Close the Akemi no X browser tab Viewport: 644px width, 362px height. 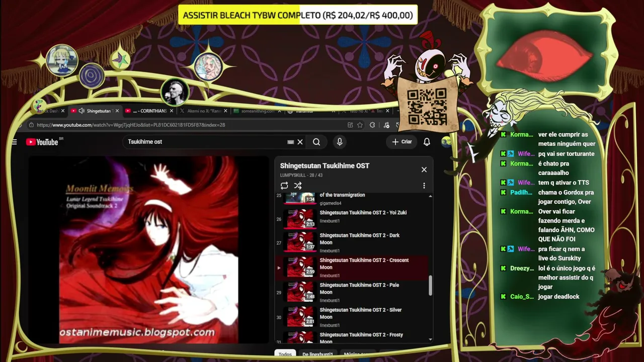[225, 111]
